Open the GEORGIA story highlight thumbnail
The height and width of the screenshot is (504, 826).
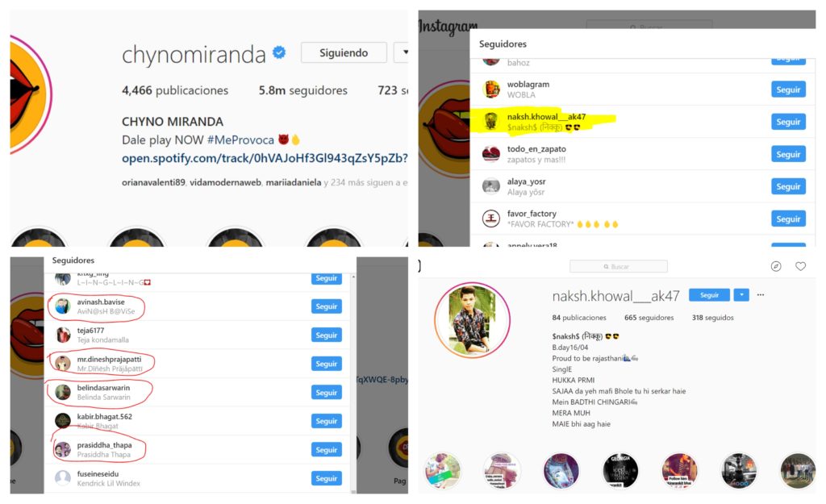(620, 470)
